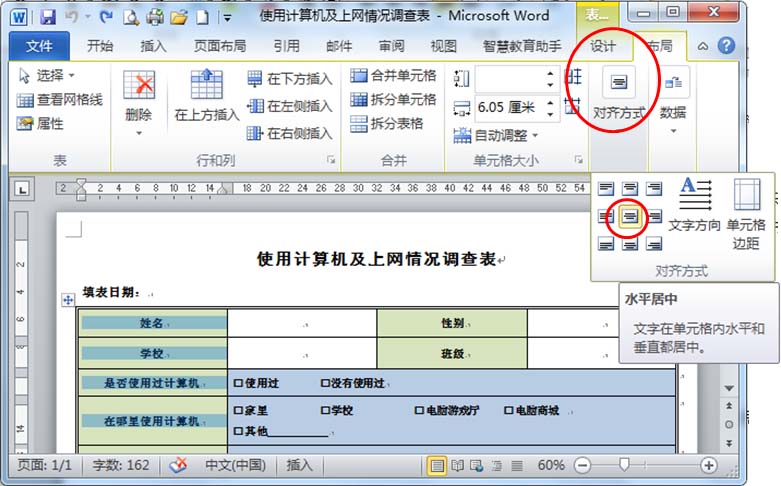Check the 使用过 checkbox in the form
Viewport: 781px width, 486px height.
pos(238,383)
